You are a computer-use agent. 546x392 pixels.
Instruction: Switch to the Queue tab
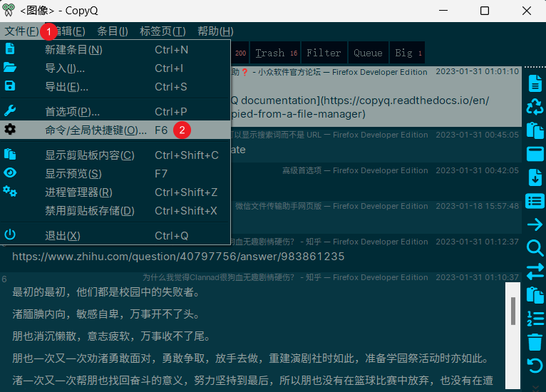pyautogui.click(x=368, y=53)
